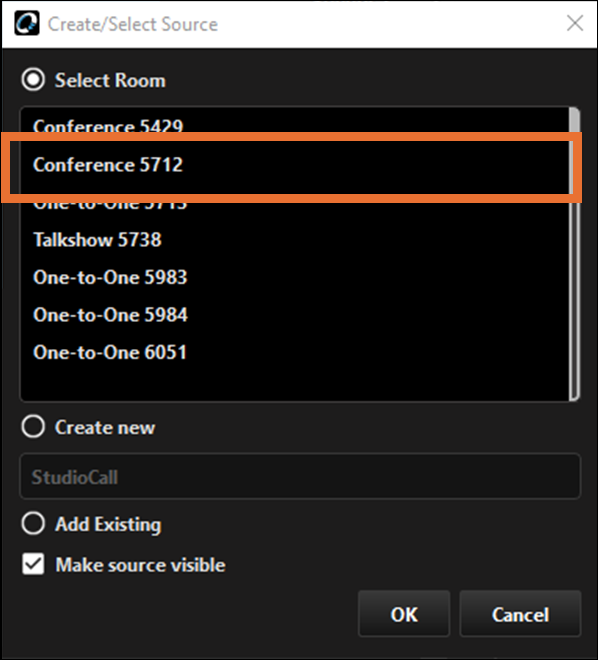Confirm with the OK button
Image resolution: width=598 pixels, height=660 pixels.
pyautogui.click(x=404, y=614)
